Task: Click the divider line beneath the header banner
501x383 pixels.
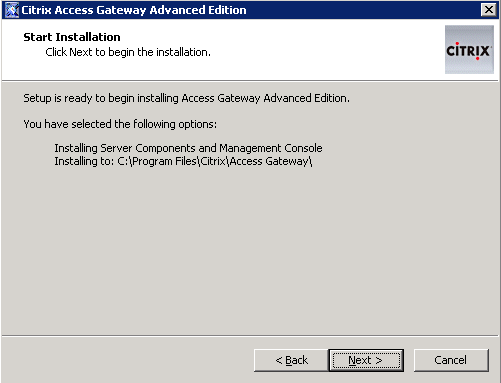Action: point(250,80)
